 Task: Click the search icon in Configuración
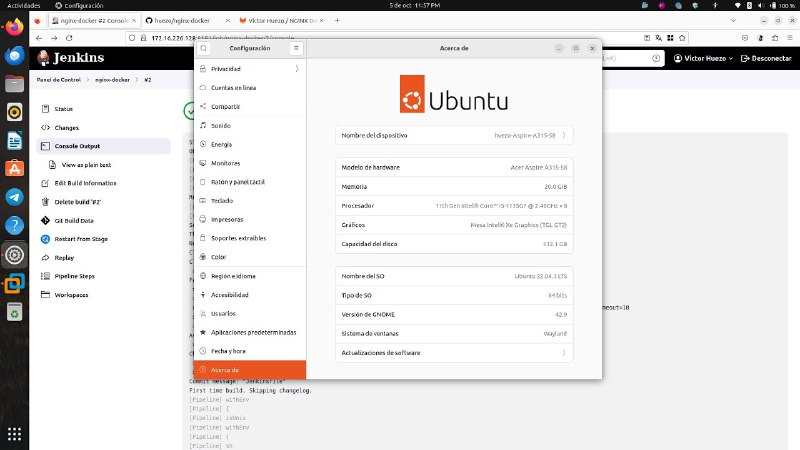(x=204, y=48)
